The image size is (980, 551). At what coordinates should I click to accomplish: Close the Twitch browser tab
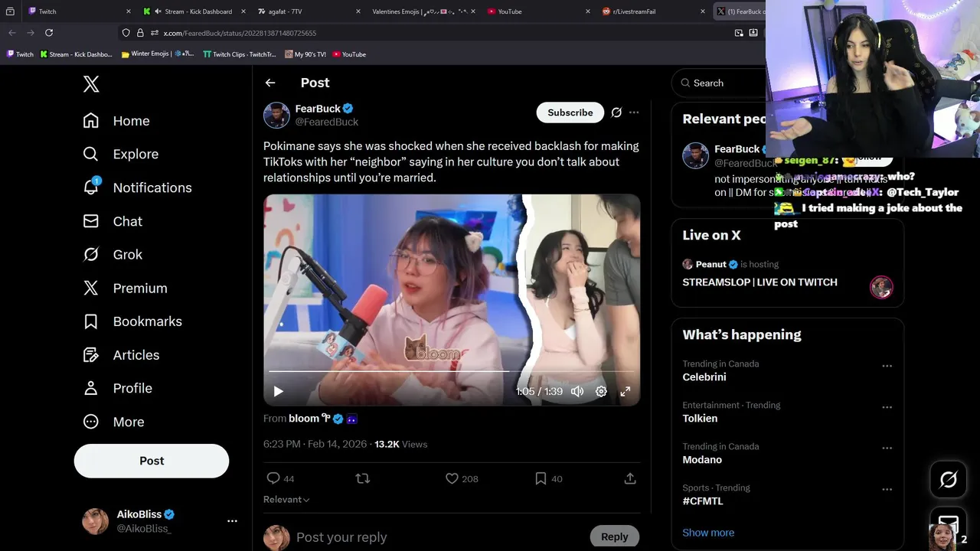(128, 11)
